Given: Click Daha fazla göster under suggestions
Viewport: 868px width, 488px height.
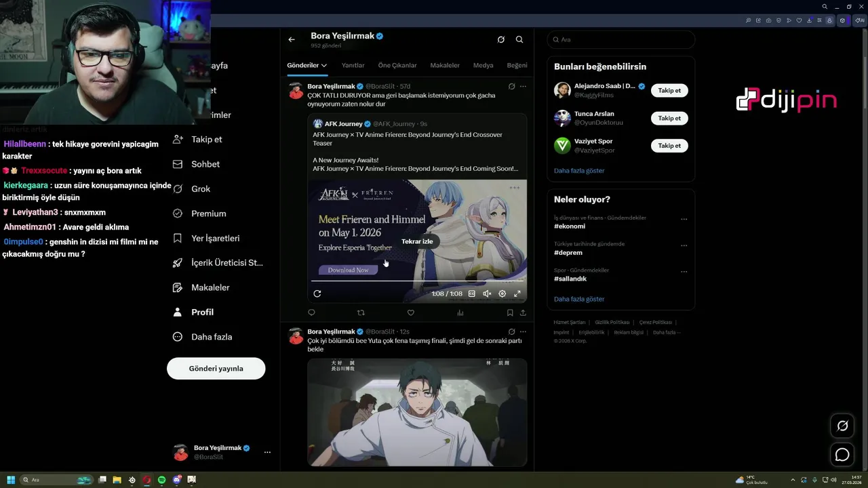Looking at the screenshot, I should [x=579, y=171].
